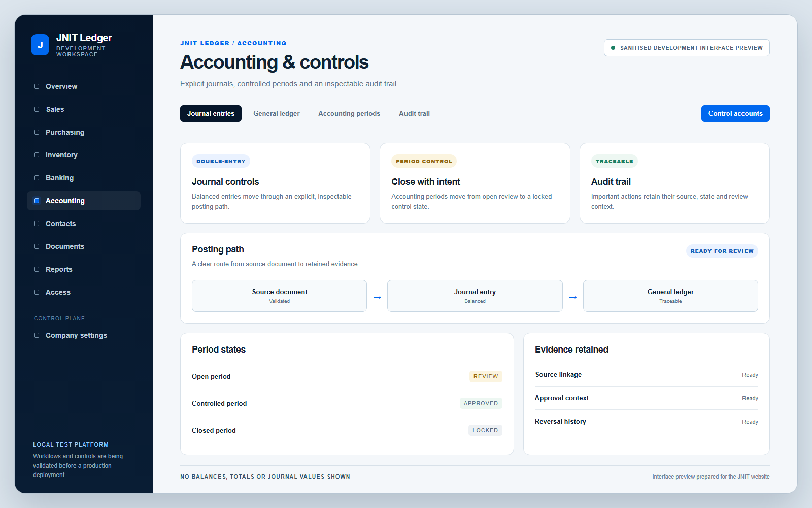Click the square icon beside Company settings
The width and height of the screenshot is (812, 508).
(37, 335)
